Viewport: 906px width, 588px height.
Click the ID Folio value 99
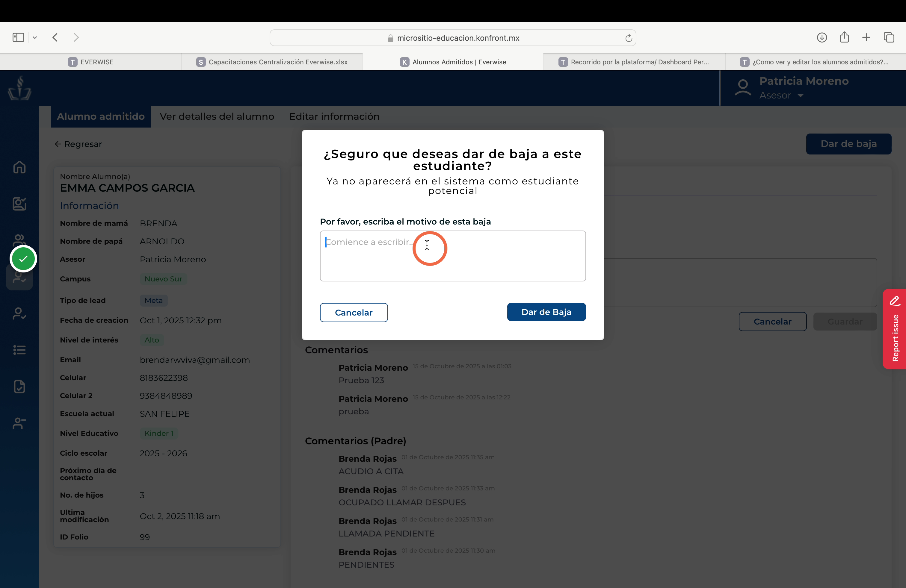[x=145, y=537]
